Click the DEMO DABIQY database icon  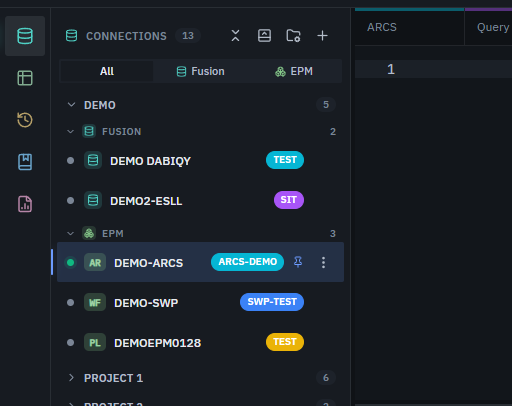click(x=93, y=160)
